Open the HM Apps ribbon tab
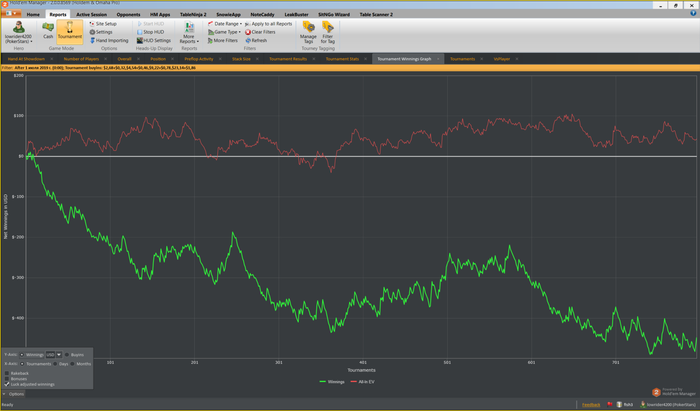700x411 pixels. [160, 14]
